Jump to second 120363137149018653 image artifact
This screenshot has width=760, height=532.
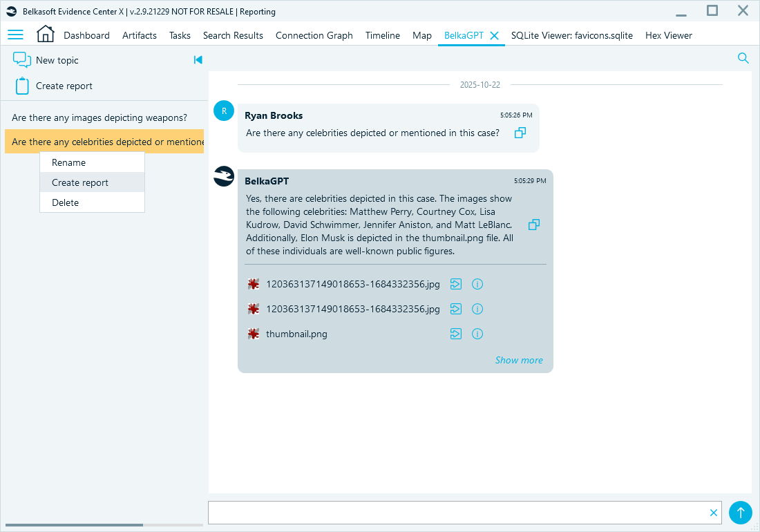[x=455, y=309]
